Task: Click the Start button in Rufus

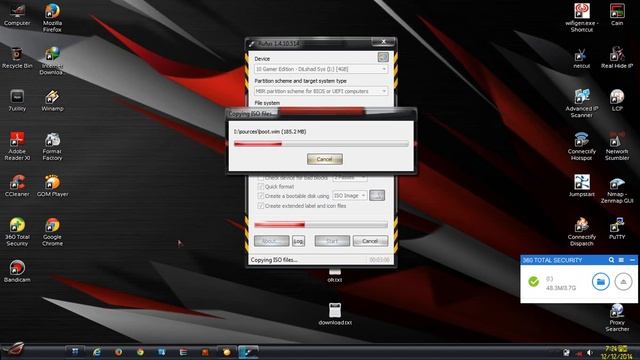Action: pos(332,241)
